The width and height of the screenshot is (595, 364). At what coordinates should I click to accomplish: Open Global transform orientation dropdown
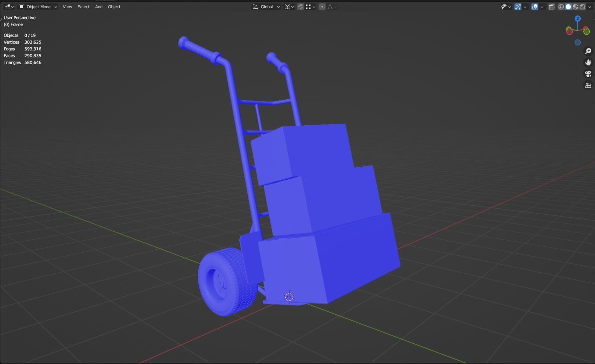click(x=266, y=7)
